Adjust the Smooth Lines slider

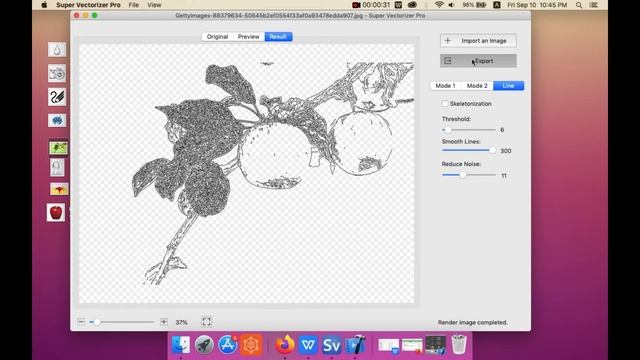[x=469, y=150]
